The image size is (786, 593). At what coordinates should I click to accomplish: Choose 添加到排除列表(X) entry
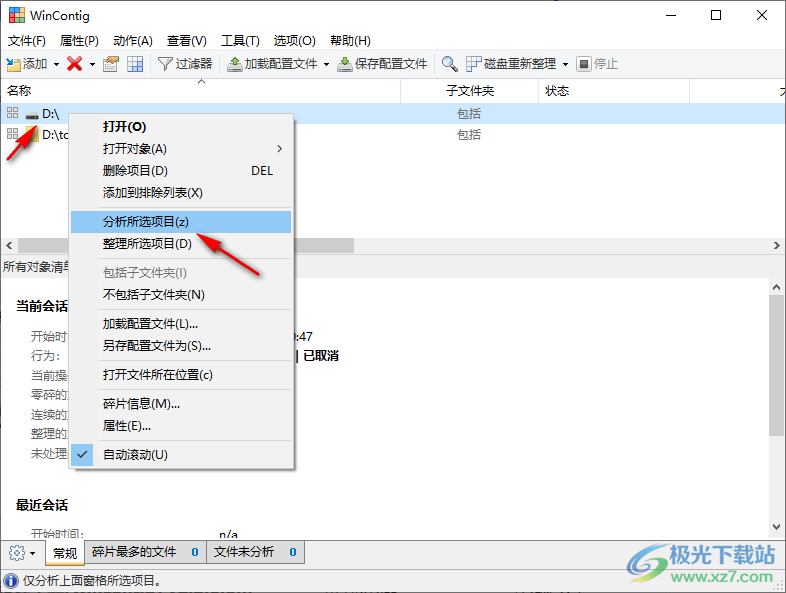point(181,193)
